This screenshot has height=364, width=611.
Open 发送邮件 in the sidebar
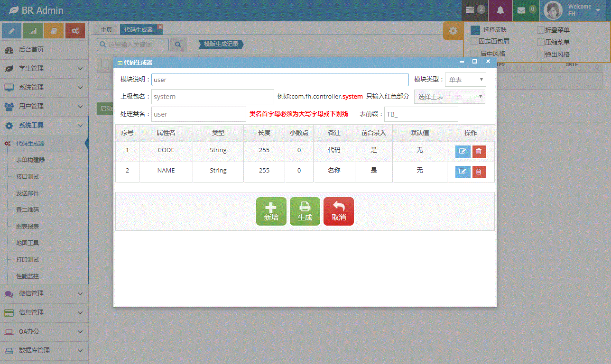point(28,193)
